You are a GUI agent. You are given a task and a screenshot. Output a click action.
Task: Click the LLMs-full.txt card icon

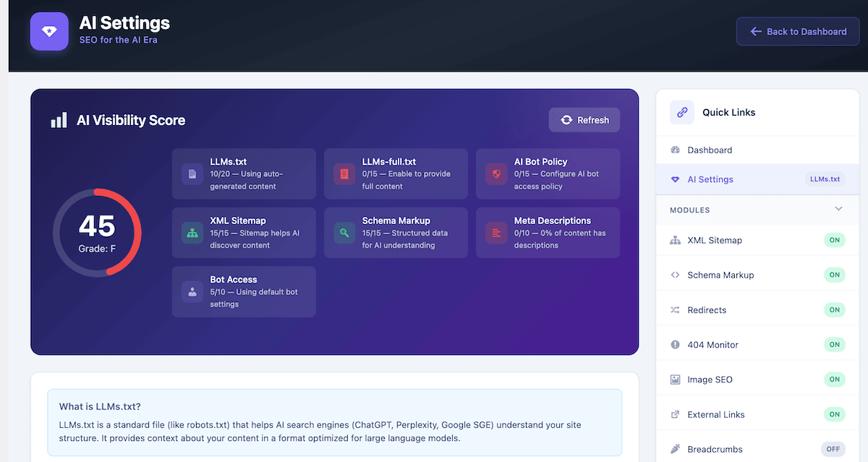click(344, 174)
